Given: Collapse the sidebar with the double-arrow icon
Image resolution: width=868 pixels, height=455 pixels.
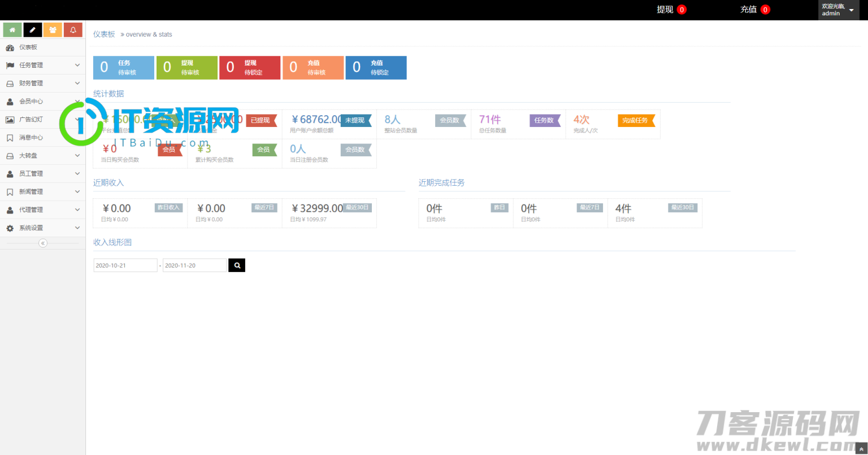Looking at the screenshot, I should coord(43,243).
